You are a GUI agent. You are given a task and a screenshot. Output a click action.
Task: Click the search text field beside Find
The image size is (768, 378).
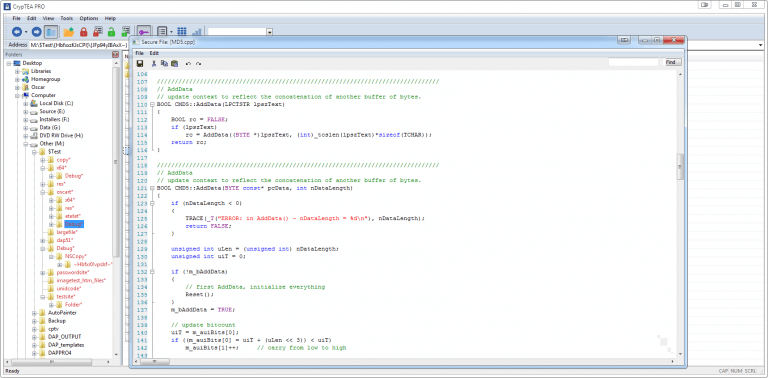click(634, 62)
